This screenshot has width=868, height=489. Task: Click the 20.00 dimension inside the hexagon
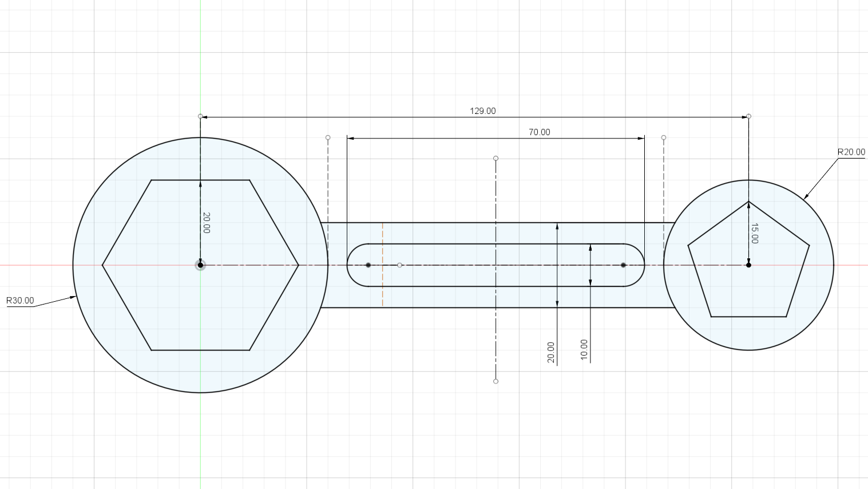point(206,223)
